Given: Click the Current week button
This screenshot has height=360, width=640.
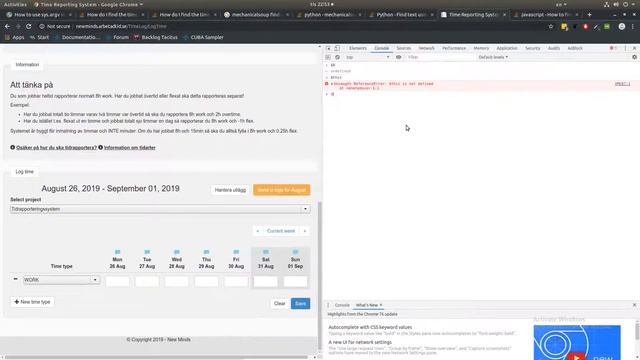Looking at the screenshot, I should 281,231.
